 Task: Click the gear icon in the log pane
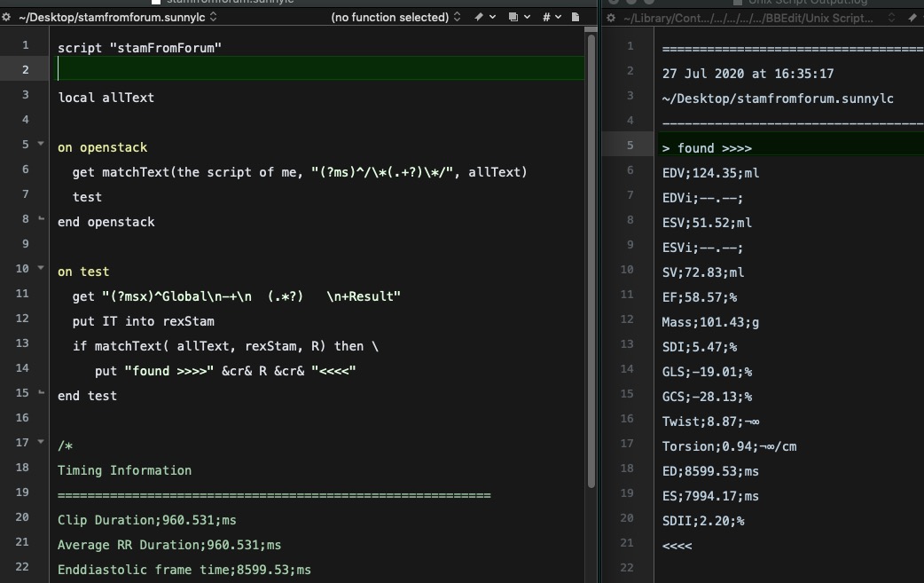(x=611, y=18)
